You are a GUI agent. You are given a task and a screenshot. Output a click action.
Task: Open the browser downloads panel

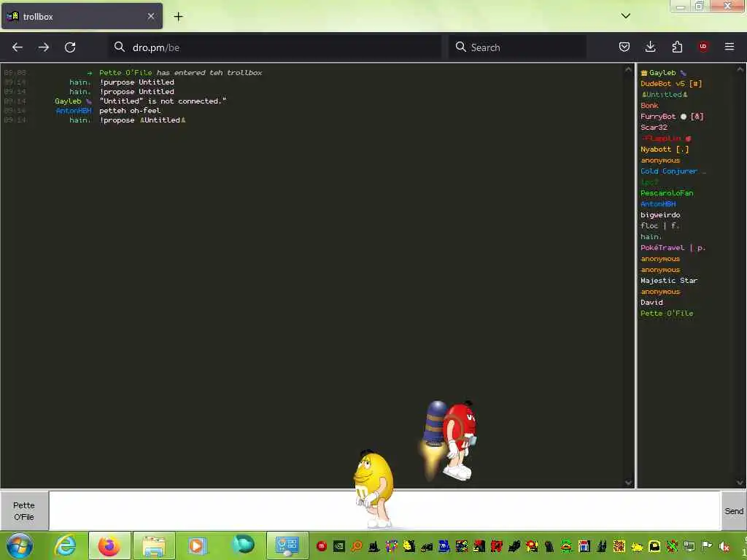click(650, 47)
